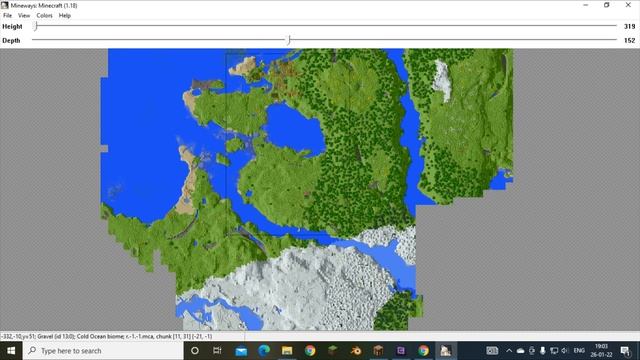Minimize the Mineways window
This screenshot has height=360, width=640.
tap(586, 5)
